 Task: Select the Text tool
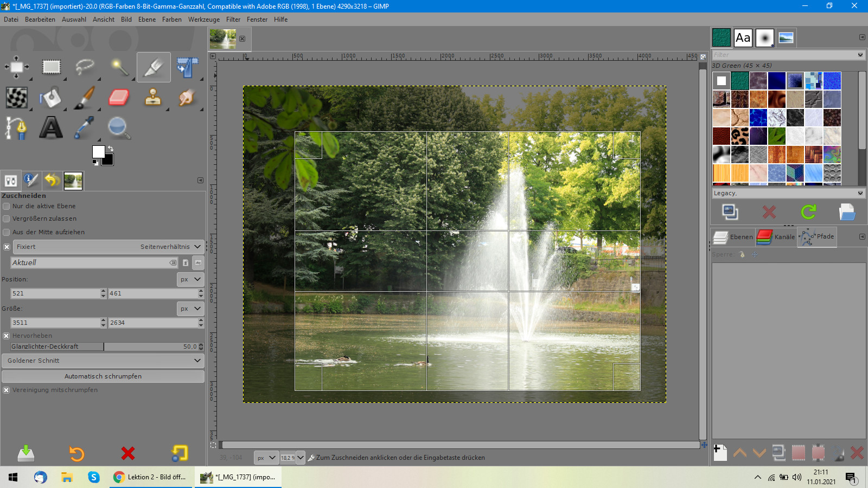tap(50, 128)
